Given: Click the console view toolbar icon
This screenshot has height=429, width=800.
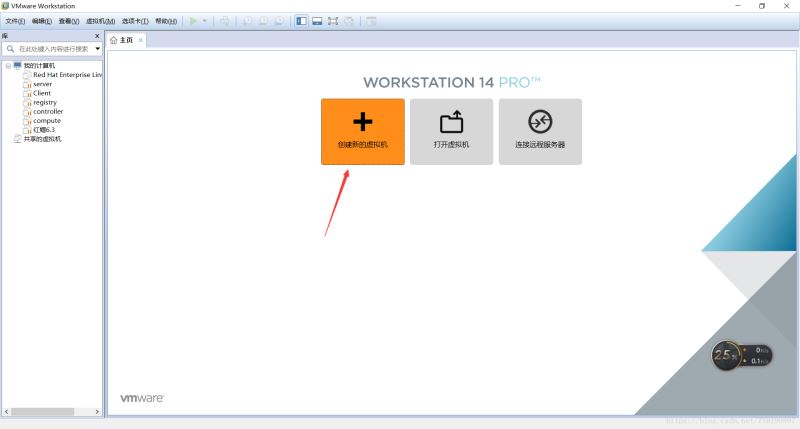Looking at the screenshot, I should click(x=371, y=21).
